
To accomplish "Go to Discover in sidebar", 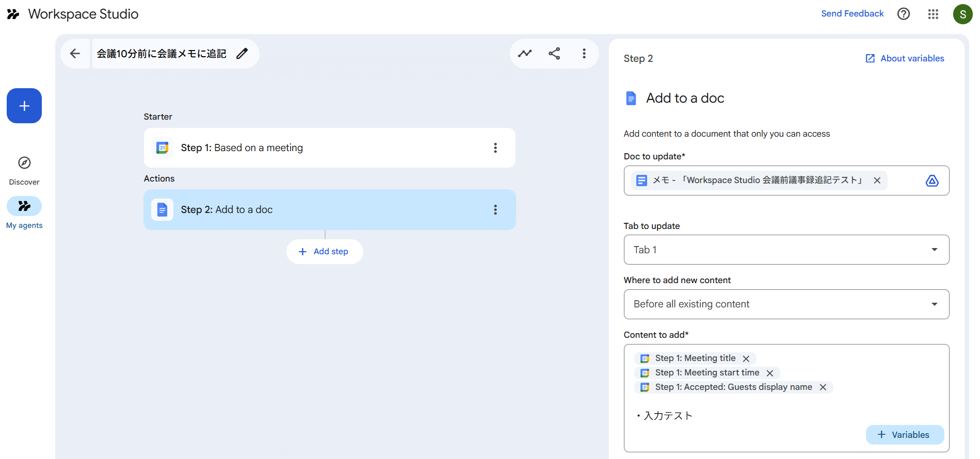I will [24, 170].
